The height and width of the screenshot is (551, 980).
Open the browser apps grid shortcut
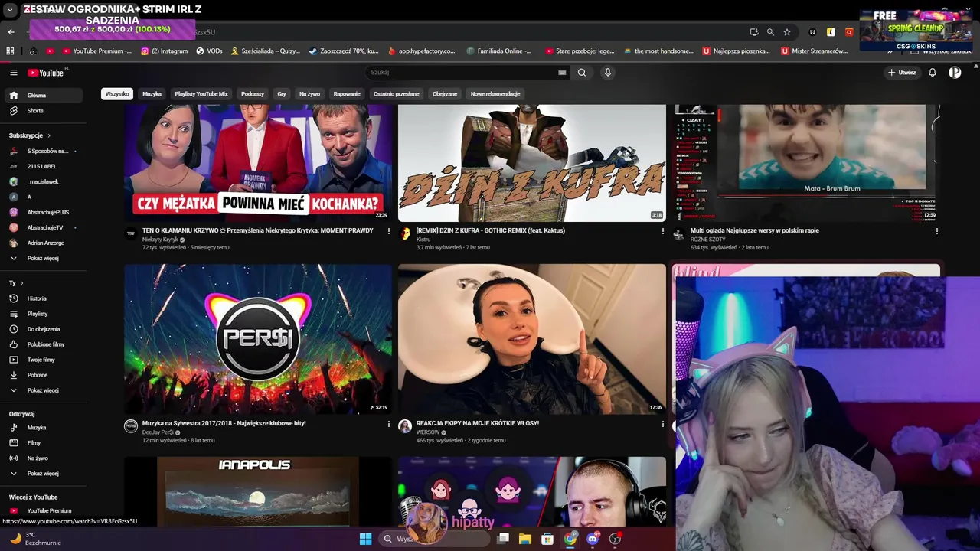coord(10,51)
